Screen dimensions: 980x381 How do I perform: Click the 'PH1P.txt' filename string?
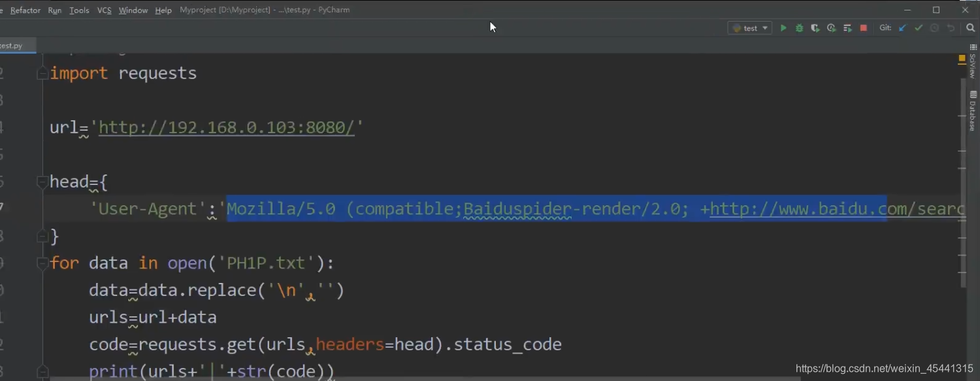point(266,263)
